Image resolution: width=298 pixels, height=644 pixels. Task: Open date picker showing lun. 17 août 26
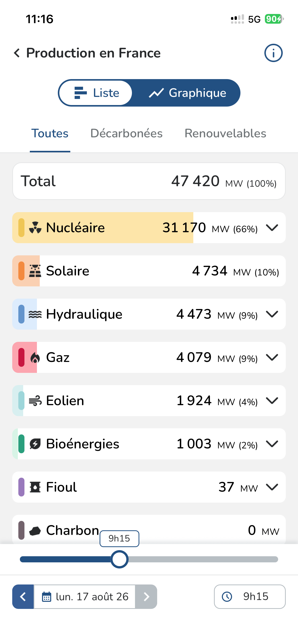85,596
